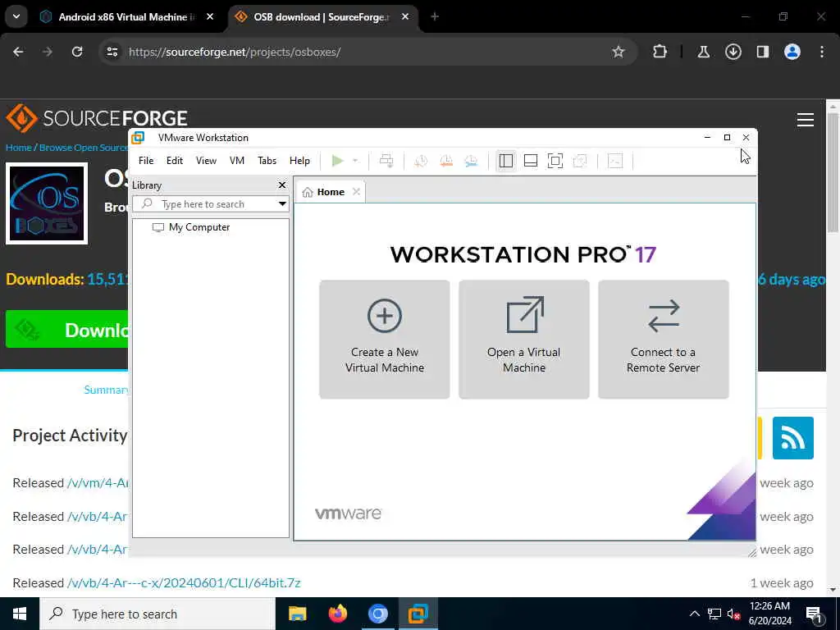Click Send Ctrl+Alt+Del toolbar icon
The width and height of the screenshot is (840, 630).
(386, 161)
